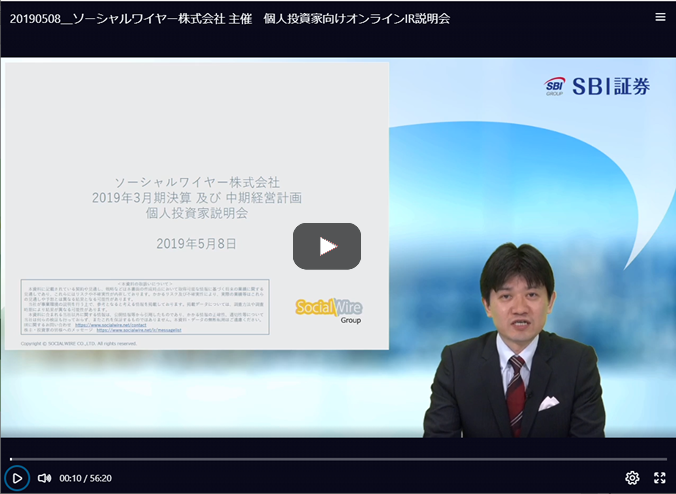Click the SocialWire Group logo on slide

(x=329, y=310)
